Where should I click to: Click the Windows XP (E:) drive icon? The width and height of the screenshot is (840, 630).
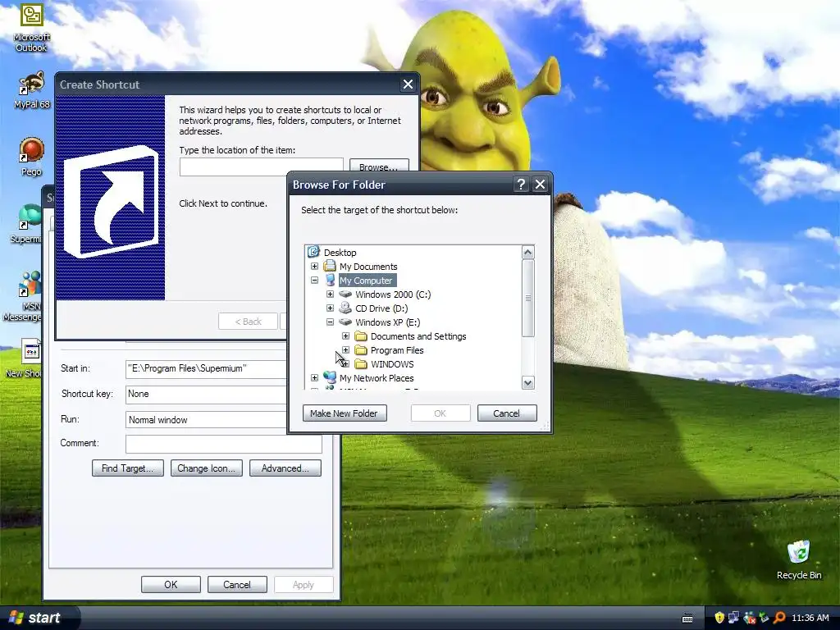tap(345, 322)
